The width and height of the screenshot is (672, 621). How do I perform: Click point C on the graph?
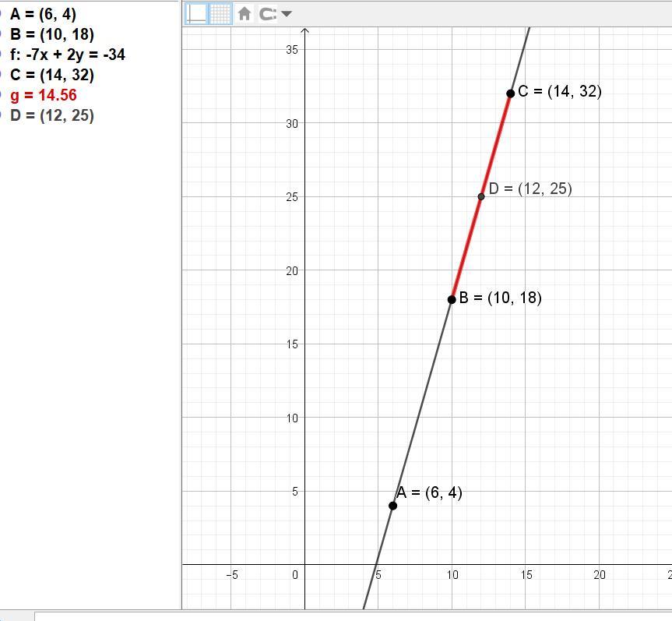511,93
